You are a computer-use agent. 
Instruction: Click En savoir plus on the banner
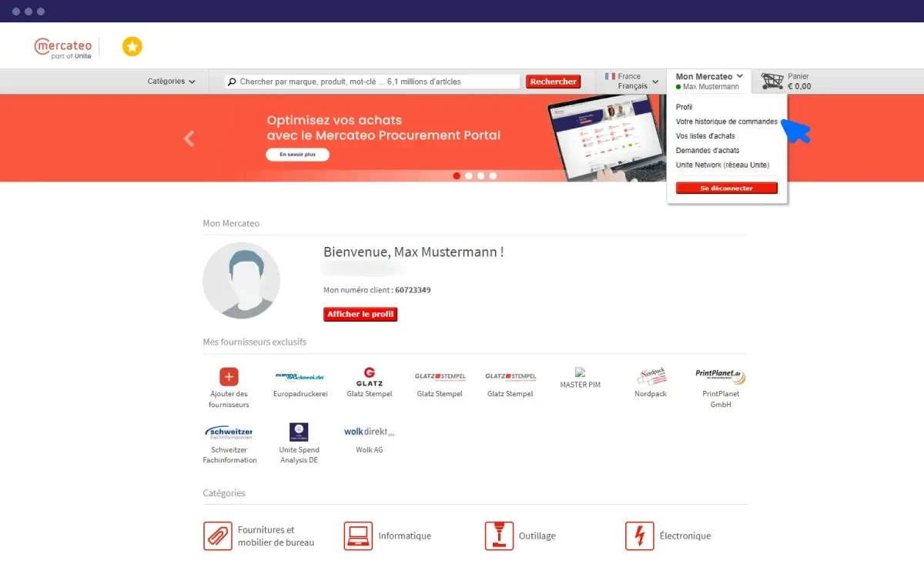(297, 155)
